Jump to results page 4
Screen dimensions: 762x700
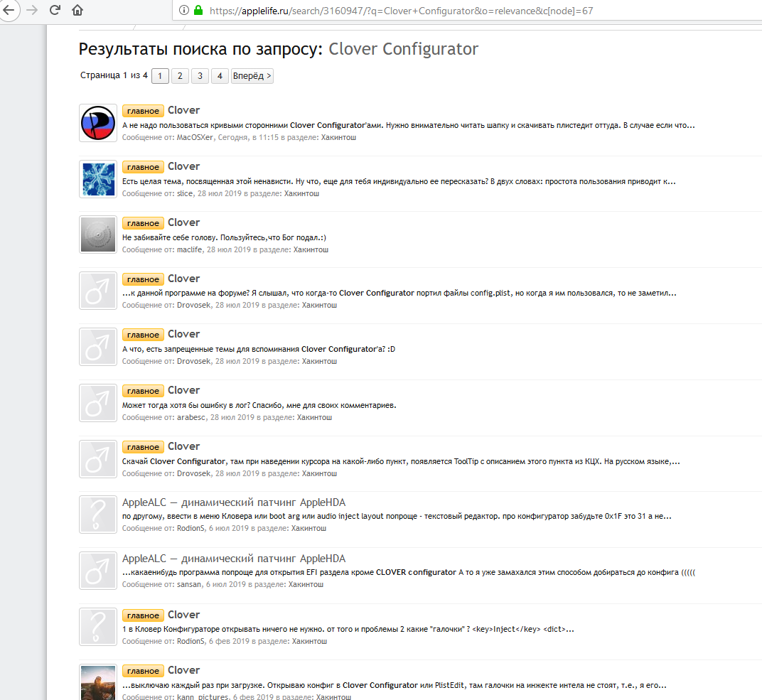pos(220,76)
